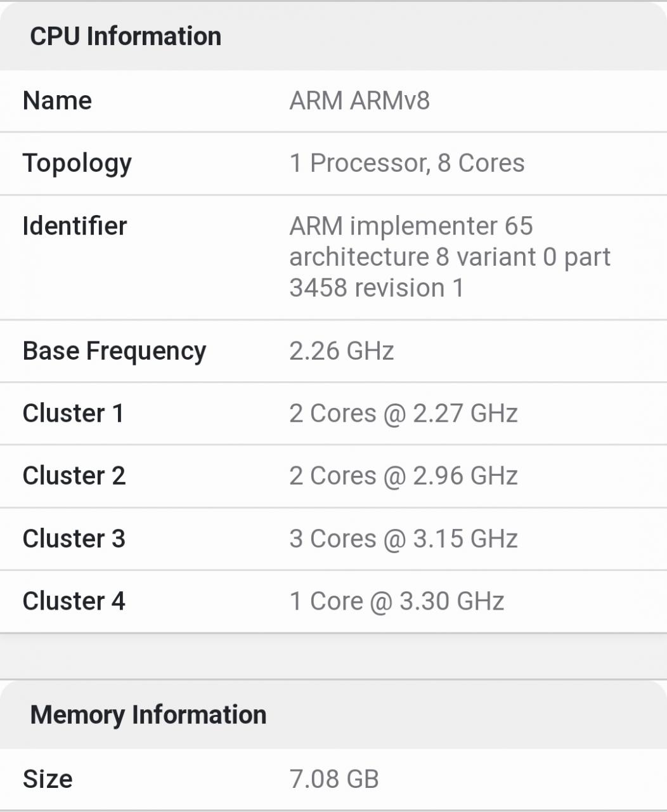Viewport: 667px width, 812px height.
Task: Click the 2 Cores @ 2.96 GHz value
Action: (404, 475)
